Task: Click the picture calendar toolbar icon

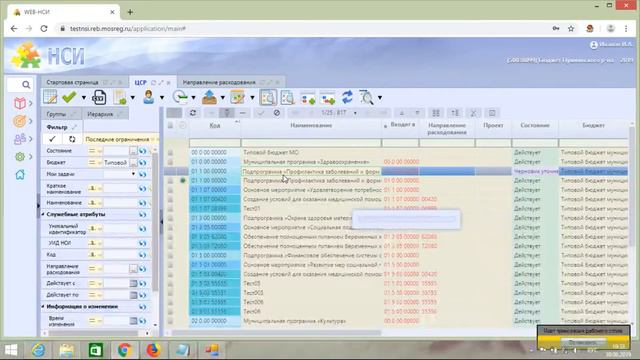Action: click(x=238, y=97)
